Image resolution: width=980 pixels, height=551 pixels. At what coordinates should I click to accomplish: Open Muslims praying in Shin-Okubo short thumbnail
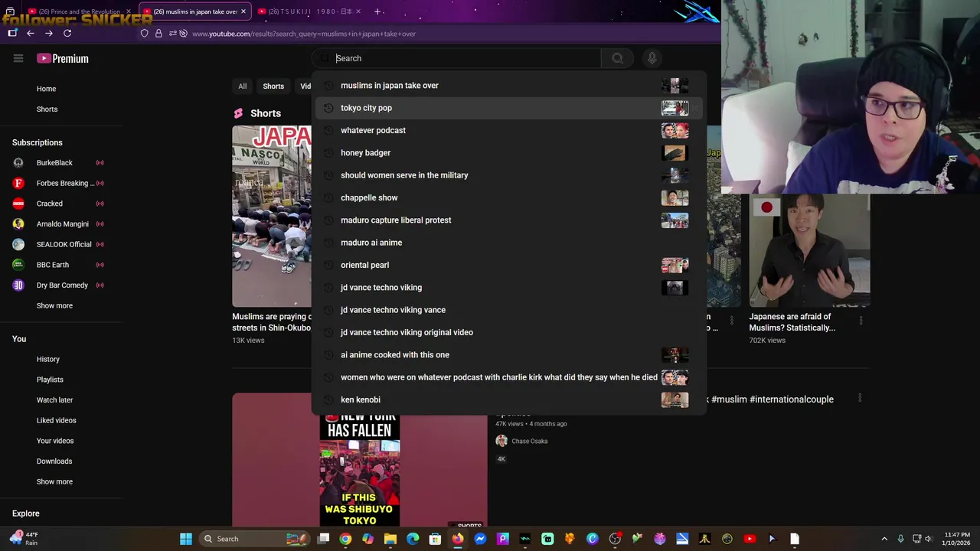[272, 216]
